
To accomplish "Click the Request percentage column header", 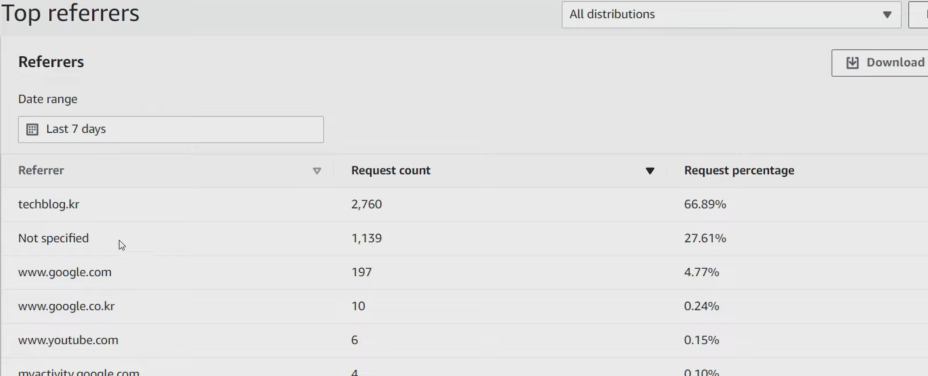I will (739, 171).
